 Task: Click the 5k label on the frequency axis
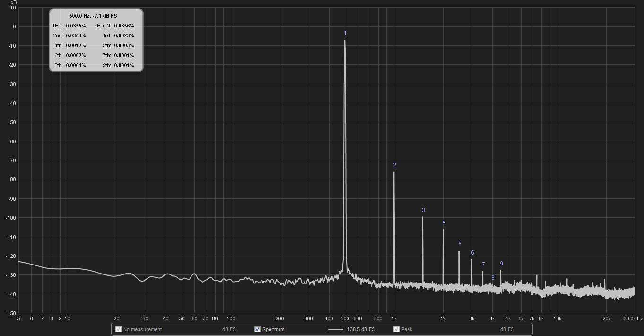click(508, 319)
